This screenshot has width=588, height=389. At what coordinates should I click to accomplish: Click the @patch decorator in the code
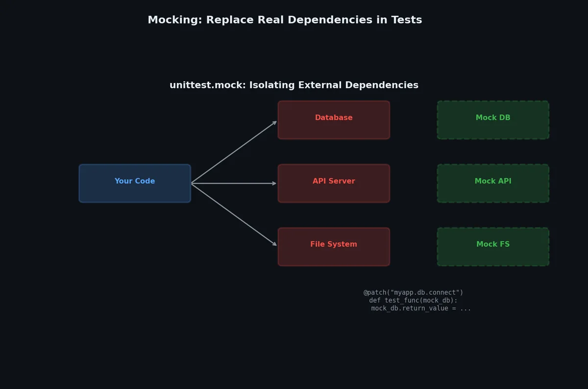point(375,293)
